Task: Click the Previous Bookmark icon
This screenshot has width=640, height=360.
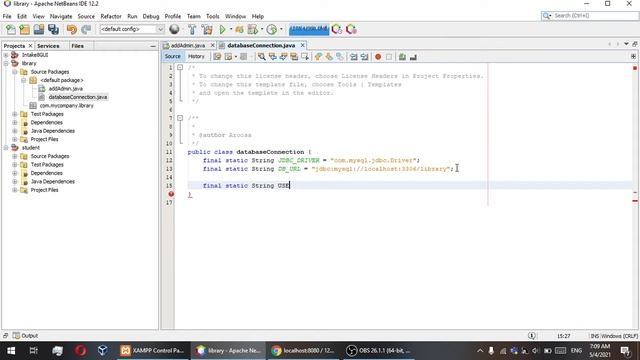Action: point(318,57)
